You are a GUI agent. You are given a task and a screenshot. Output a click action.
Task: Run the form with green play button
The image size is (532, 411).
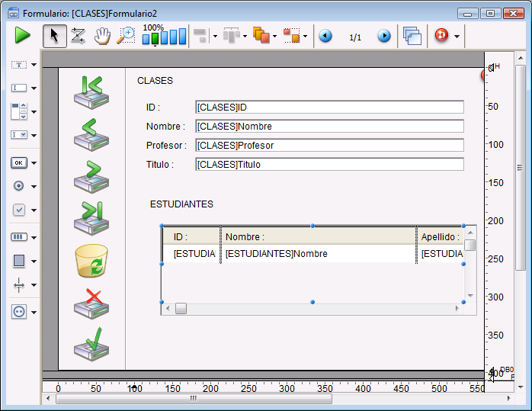(22, 35)
